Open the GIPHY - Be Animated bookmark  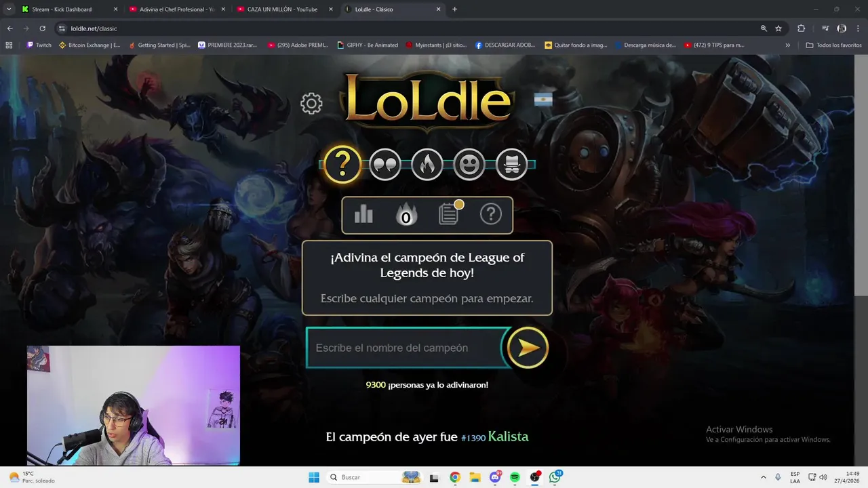[x=368, y=45]
